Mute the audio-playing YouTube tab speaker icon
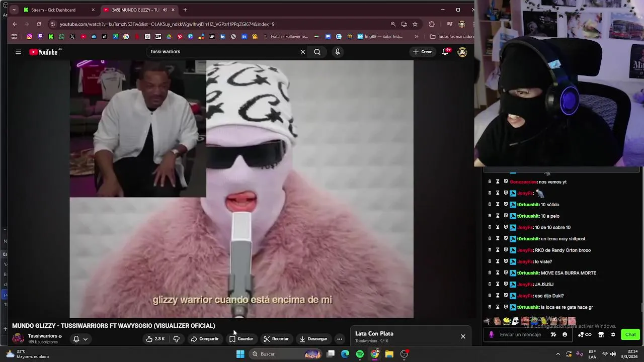Image resolution: width=644 pixels, height=362 pixels. click(x=165, y=10)
